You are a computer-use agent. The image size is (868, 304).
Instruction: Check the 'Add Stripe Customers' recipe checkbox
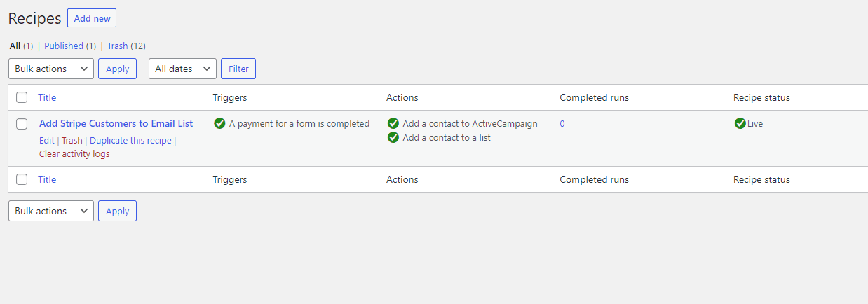[x=22, y=124]
